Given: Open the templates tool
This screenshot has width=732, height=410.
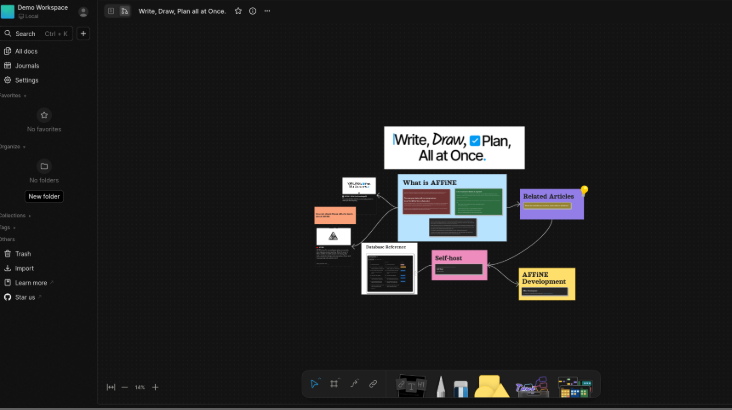Looking at the screenshot, I should click(x=574, y=386).
